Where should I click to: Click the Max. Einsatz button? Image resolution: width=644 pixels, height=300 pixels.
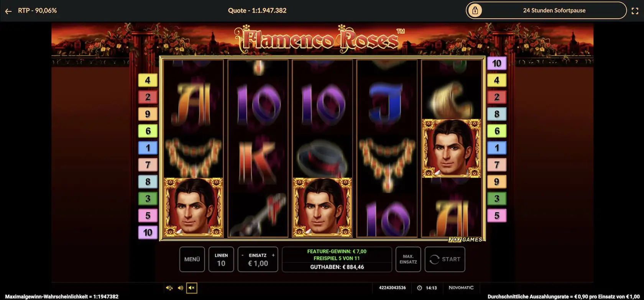(x=408, y=259)
